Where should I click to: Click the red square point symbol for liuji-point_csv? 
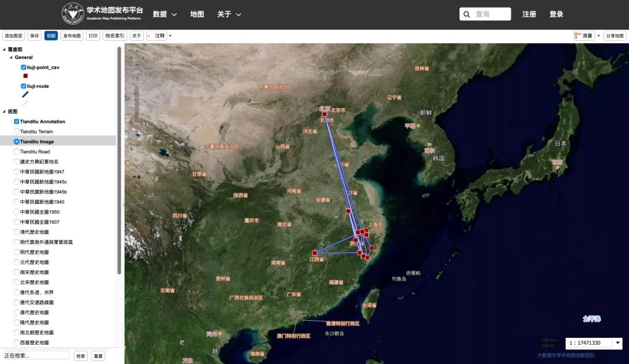[x=25, y=76]
